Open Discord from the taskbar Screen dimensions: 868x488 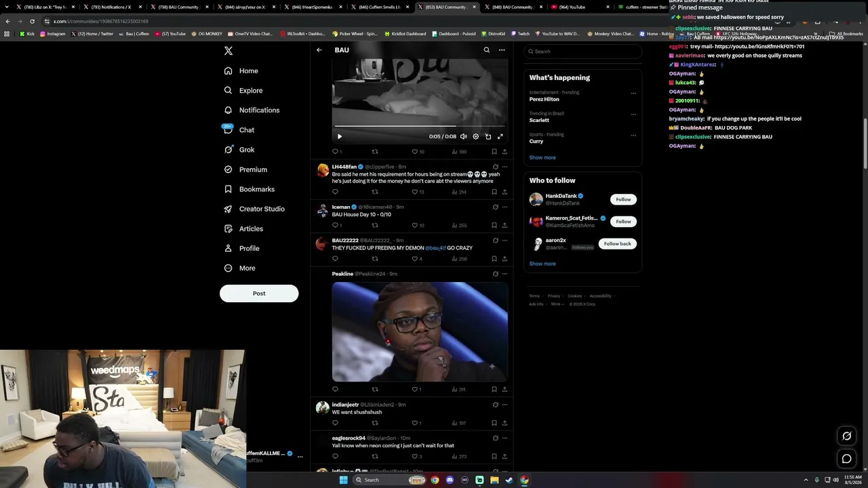pos(450,480)
